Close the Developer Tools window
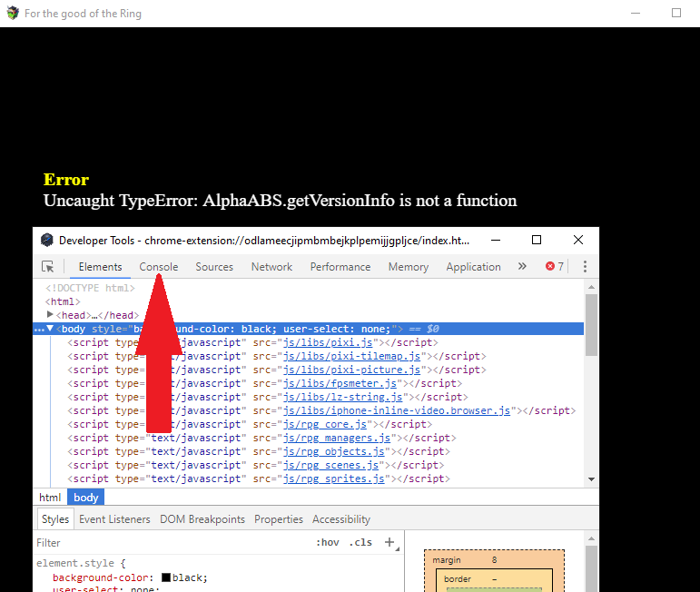 [x=578, y=241]
